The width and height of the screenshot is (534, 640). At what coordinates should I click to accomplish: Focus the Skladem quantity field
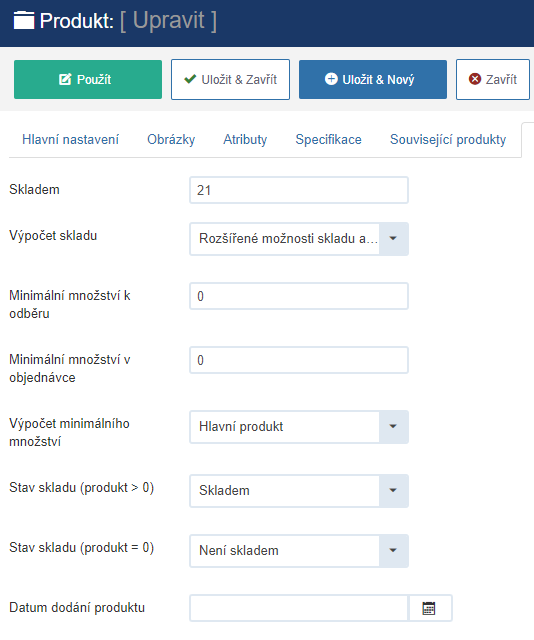pyautogui.click(x=299, y=190)
